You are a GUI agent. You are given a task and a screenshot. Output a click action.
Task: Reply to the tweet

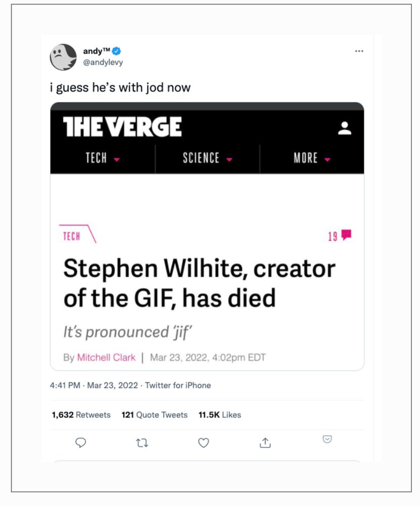pyautogui.click(x=81, y=443)
